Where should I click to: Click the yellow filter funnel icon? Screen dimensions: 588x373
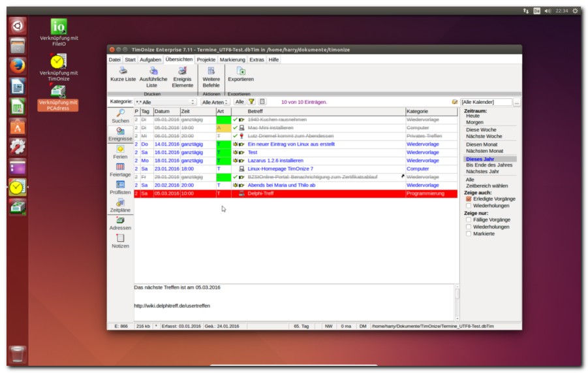[x=252, y=102]
